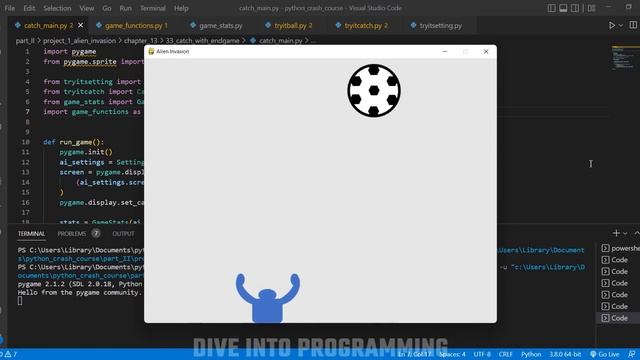Open the launch profile dropdown beside the plus
640x360 pixels.
(x=625, y=233)
